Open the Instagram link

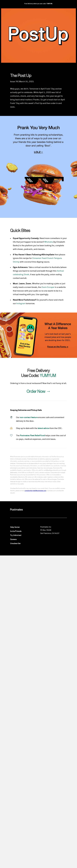click(x=21, y=303)
